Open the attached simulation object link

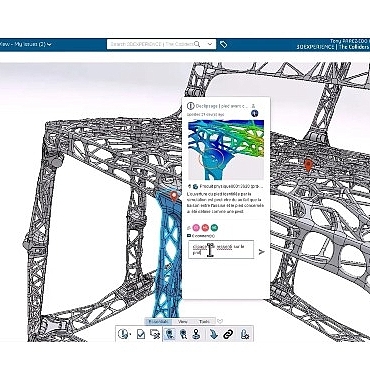point(231,186)
